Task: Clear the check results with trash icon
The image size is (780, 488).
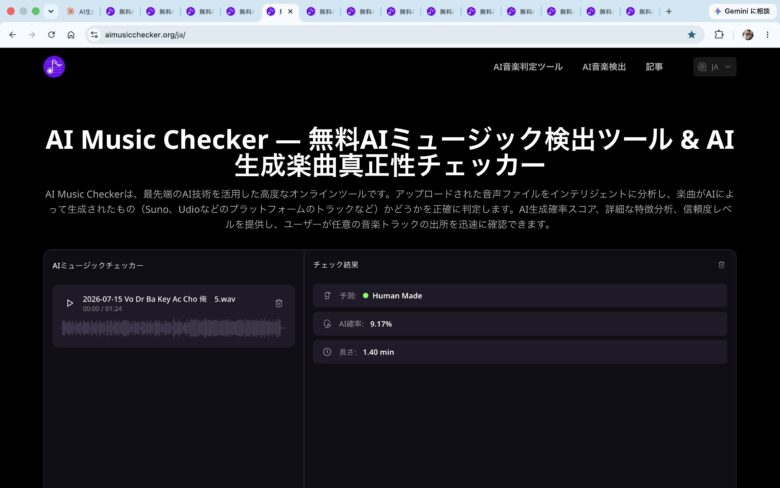Action: point(721,265)
